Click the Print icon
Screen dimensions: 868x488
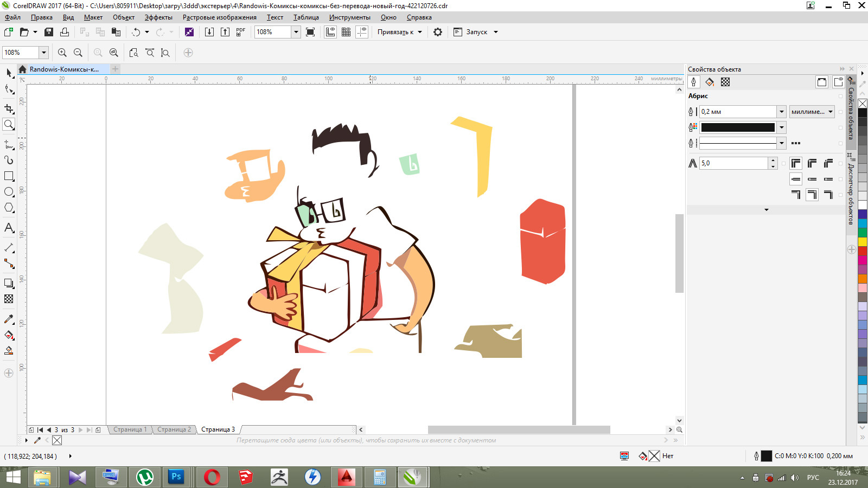point(65,32)
